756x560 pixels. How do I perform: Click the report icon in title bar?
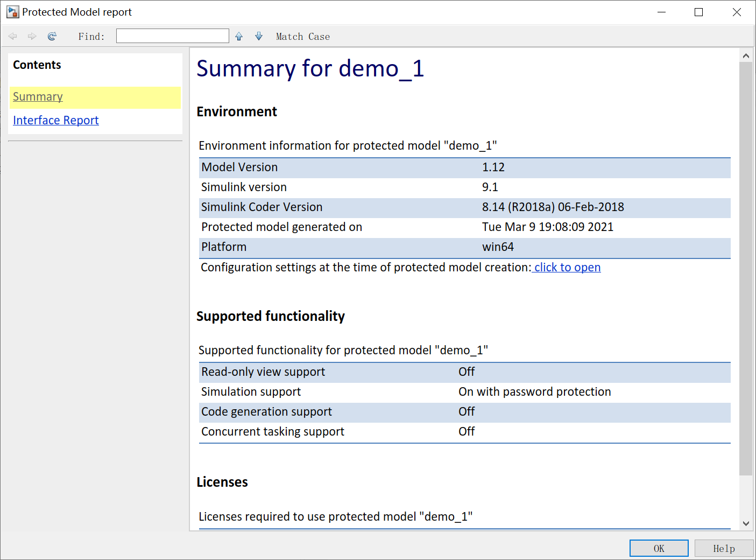[x=12, y=12]
